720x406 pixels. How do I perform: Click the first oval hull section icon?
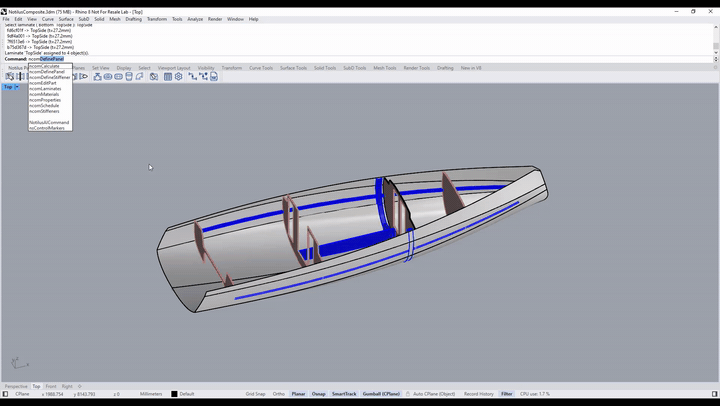coord(108,76)
